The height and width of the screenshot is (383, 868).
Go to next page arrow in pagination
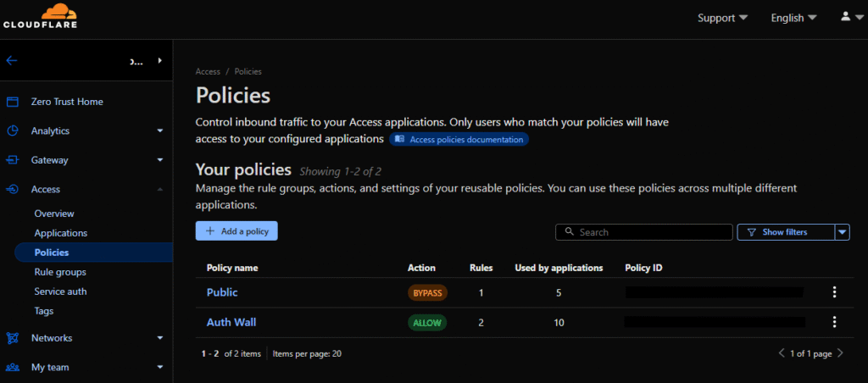pos(840,353)
